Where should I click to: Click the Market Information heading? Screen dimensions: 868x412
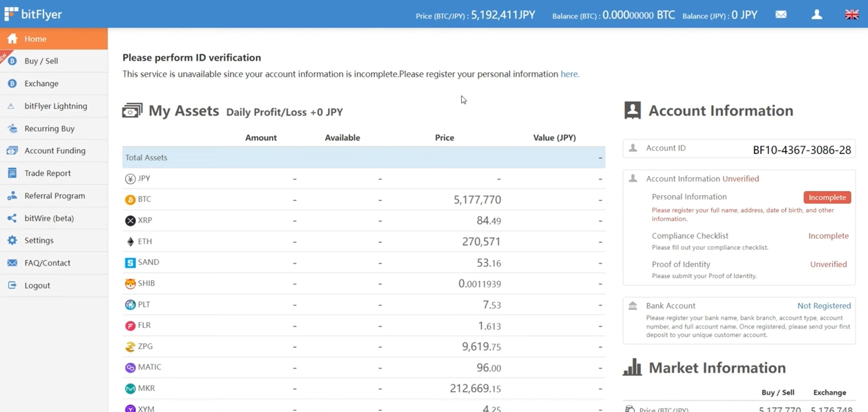[x=717, y=368]
